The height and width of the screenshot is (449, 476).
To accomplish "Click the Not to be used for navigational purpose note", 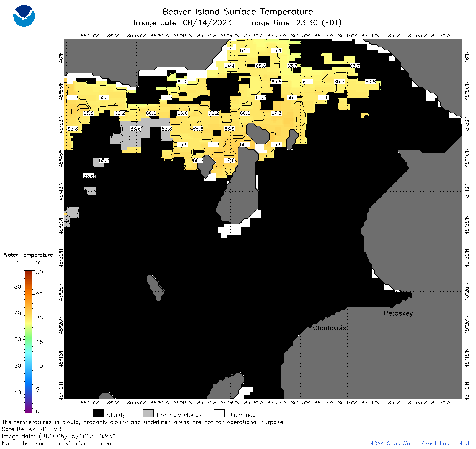I will click(x=59, y=443).
